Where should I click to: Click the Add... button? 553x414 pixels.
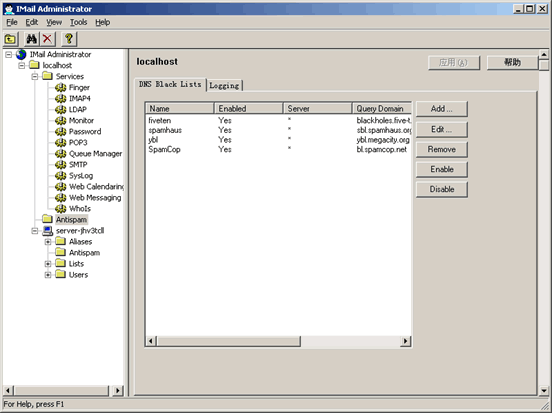pos(442,109)
